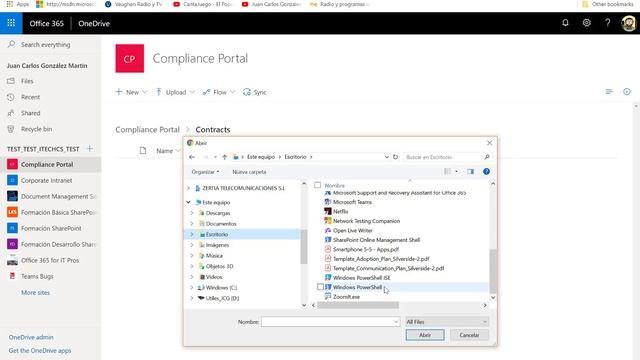Viewport: 640px width, 360px height.
Task: Click Sync in the toolbar
Action: coord(255,92)
